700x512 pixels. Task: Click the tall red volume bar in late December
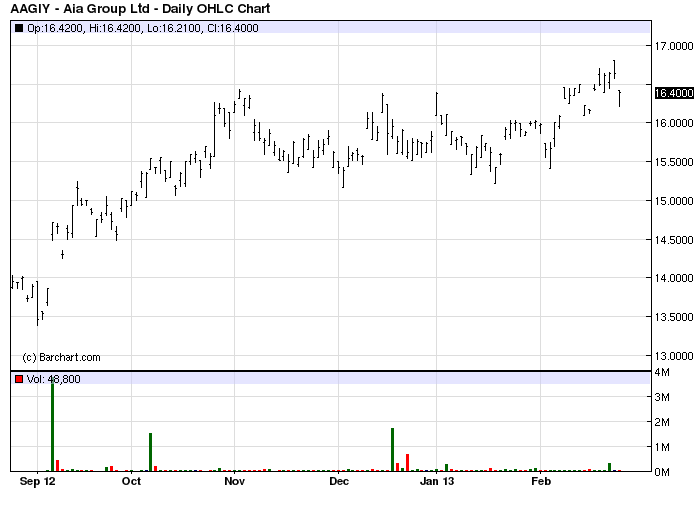coord(407,462)
